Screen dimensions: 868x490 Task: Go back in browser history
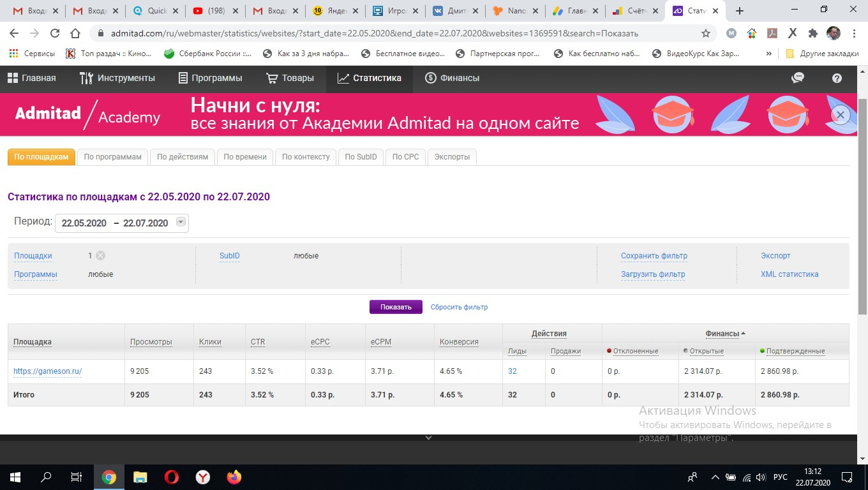(14, 33)
